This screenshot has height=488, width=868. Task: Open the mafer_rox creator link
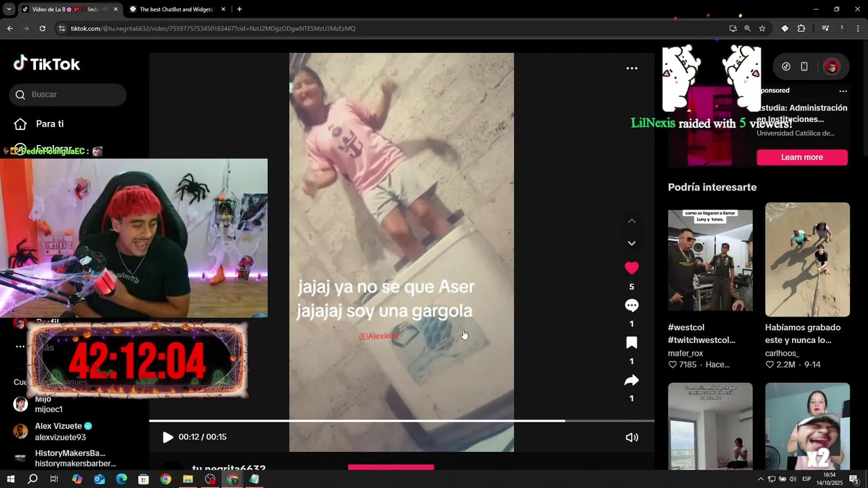click(x=686, y=353)
